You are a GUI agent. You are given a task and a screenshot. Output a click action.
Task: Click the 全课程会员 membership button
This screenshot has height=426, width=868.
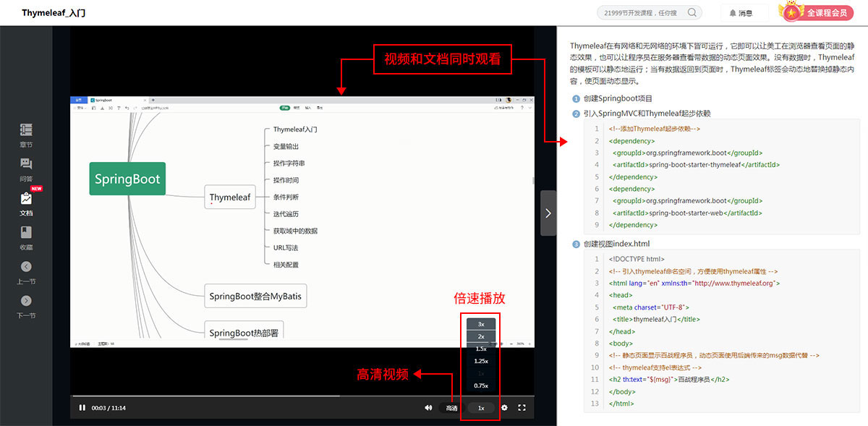tap(817, 12)
